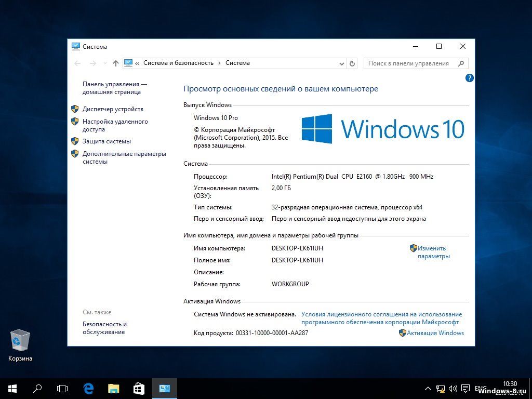Viewport: 532px width, 399px height.
Task: Open "Дополнительные параметры системы"
Action: [124, 157]
